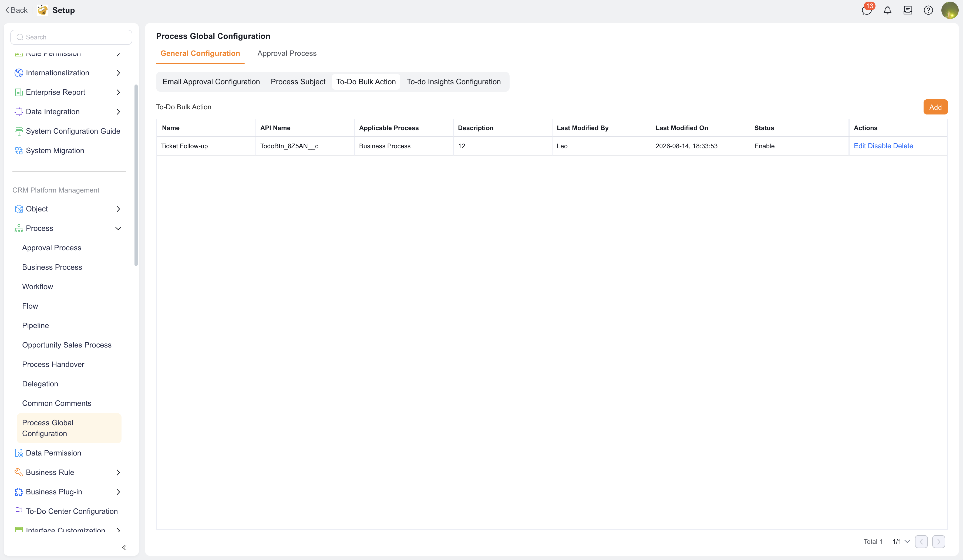
Task: Click the help question mark icon
Action: click(928, 10)
